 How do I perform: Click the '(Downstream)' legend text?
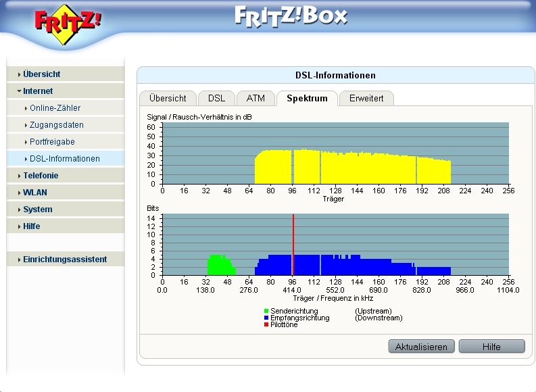(x=379, y=318)
